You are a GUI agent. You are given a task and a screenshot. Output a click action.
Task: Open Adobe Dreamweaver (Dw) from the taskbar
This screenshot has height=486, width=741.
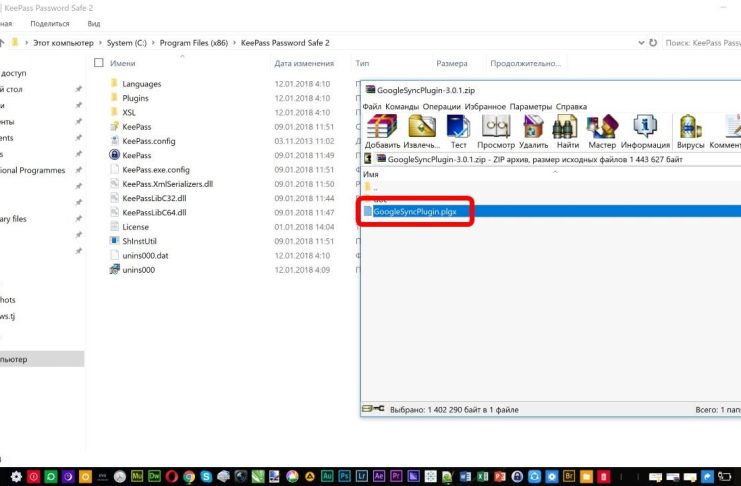coord(154,476)
